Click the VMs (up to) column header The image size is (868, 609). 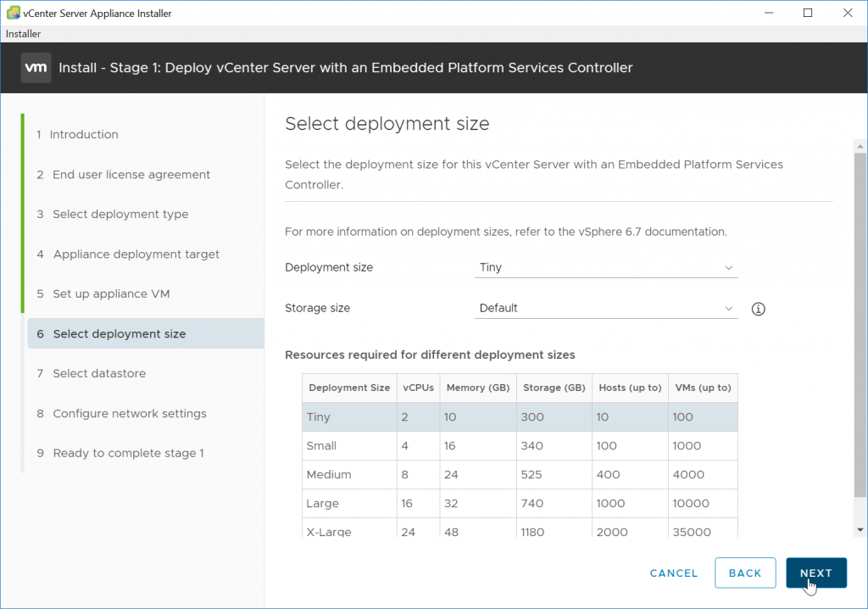coord(703,388)
